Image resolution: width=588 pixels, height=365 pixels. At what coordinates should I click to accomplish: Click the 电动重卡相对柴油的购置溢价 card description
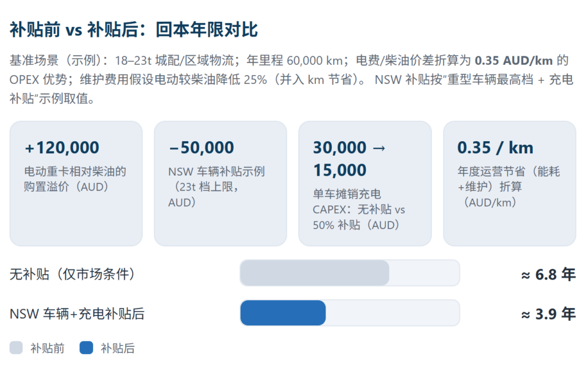[75, 179]
